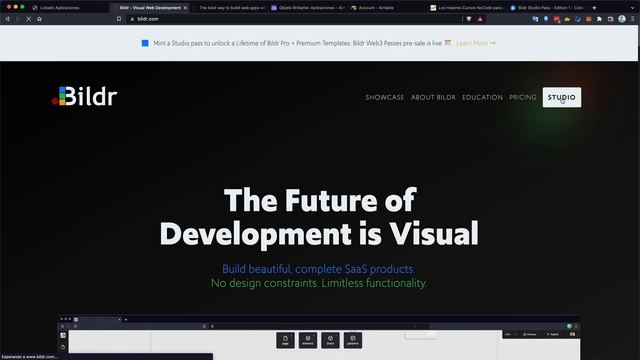Click 'The Future of Development is Visual' headline
This screenshot has height=360, width=640.
pyautogui.click(x=319, y=217)
